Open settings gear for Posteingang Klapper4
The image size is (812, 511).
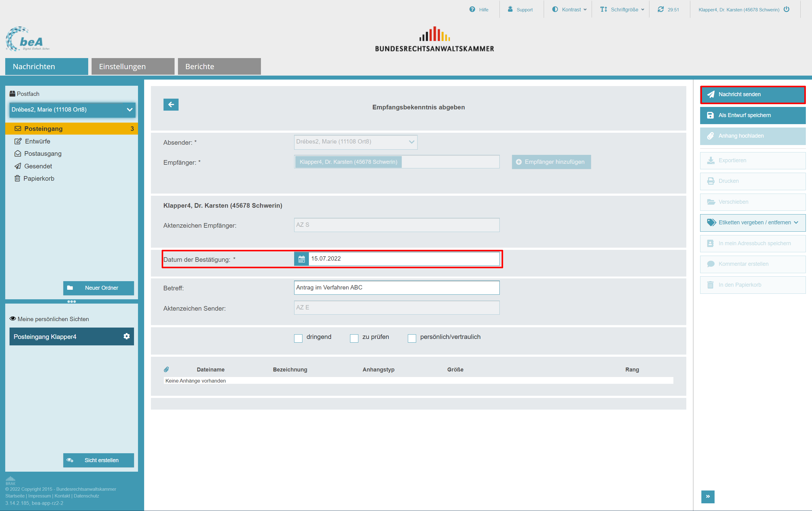[x=126, y=336]
